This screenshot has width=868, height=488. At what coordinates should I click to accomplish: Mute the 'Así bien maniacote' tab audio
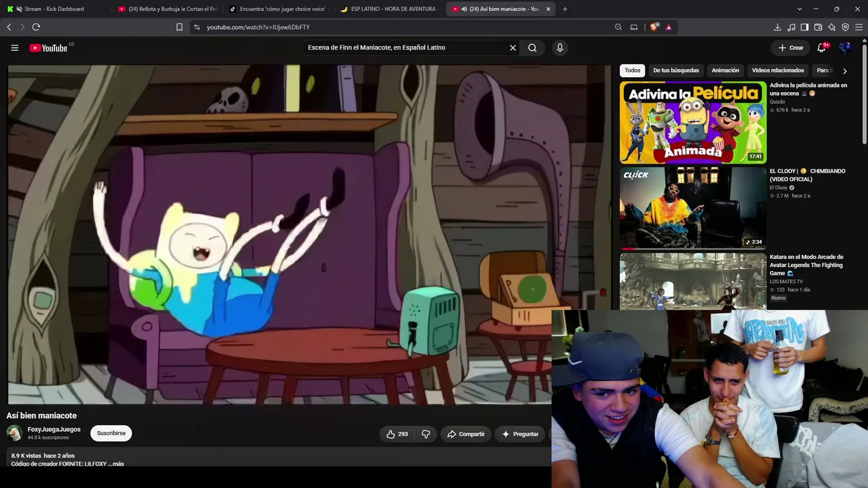tap(464, 9)
